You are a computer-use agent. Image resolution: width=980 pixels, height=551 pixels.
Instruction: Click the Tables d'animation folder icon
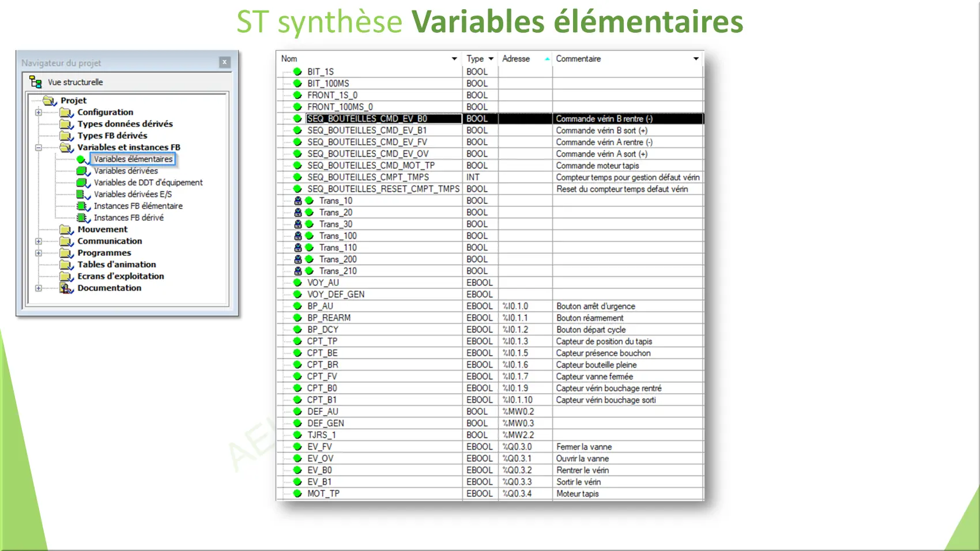pyautogui.click(x=66, y=265)
